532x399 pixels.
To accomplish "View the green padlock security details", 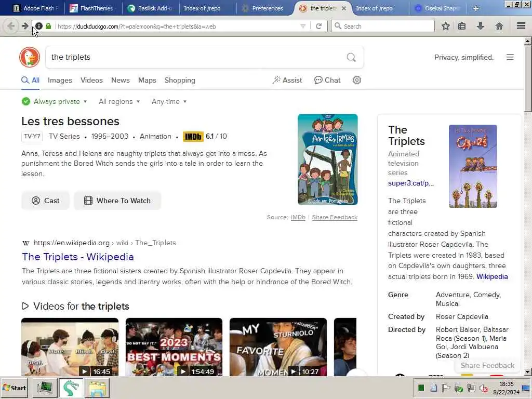I will [48, 26].
